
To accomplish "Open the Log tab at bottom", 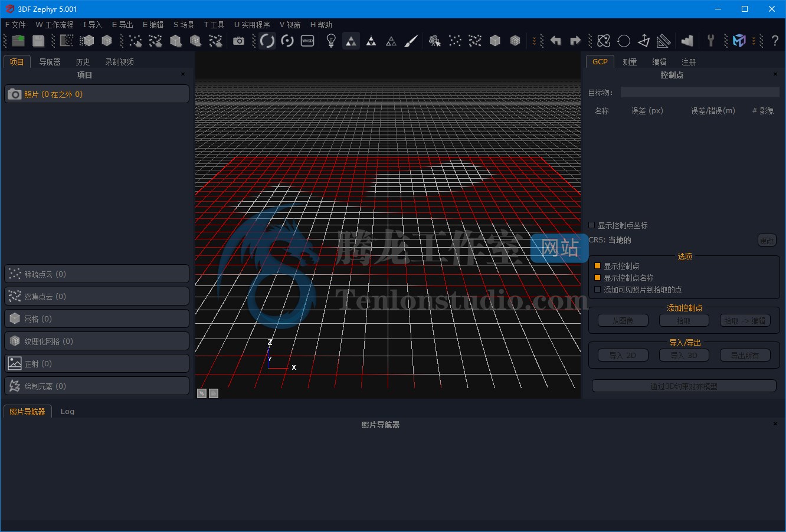I will pyautogui.click(x=67, y=412).
